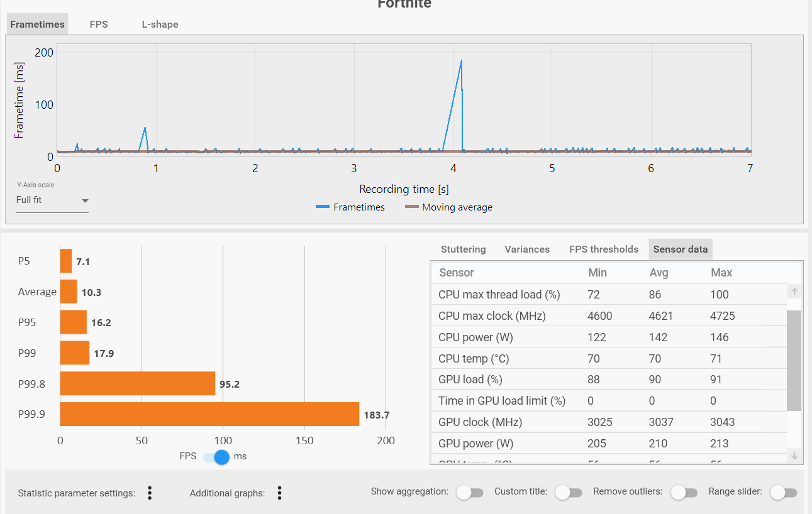
Task: Switch to Frametimes tab
Action: tap(38, 25)
